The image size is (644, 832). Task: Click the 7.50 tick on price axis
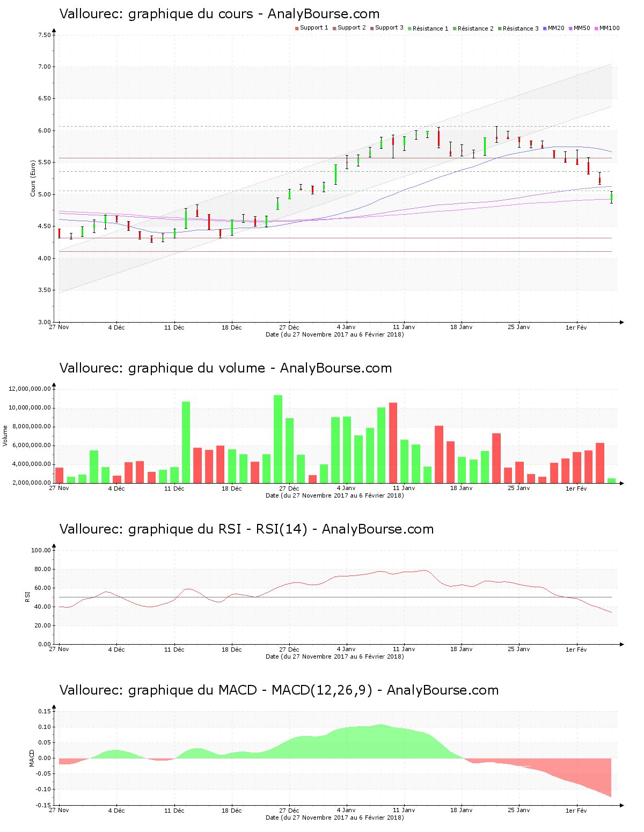tap(45, 35)
